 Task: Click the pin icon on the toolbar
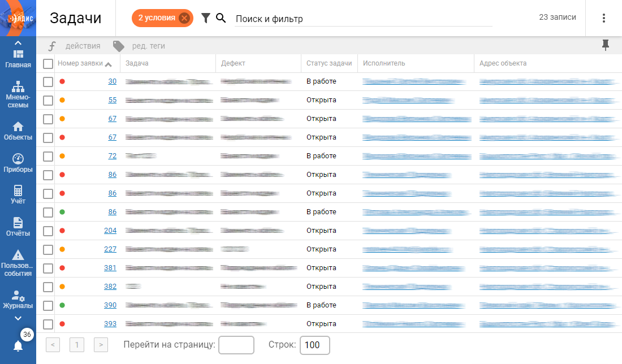tap(606, 45)
